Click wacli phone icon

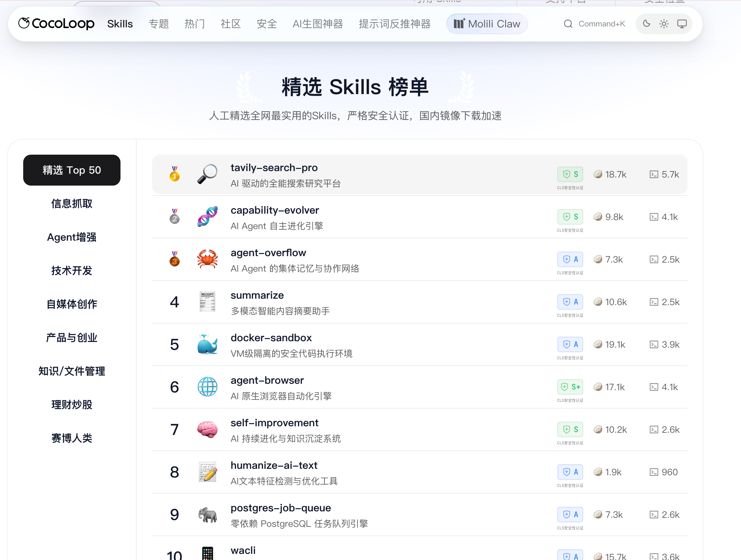(207, 553)
